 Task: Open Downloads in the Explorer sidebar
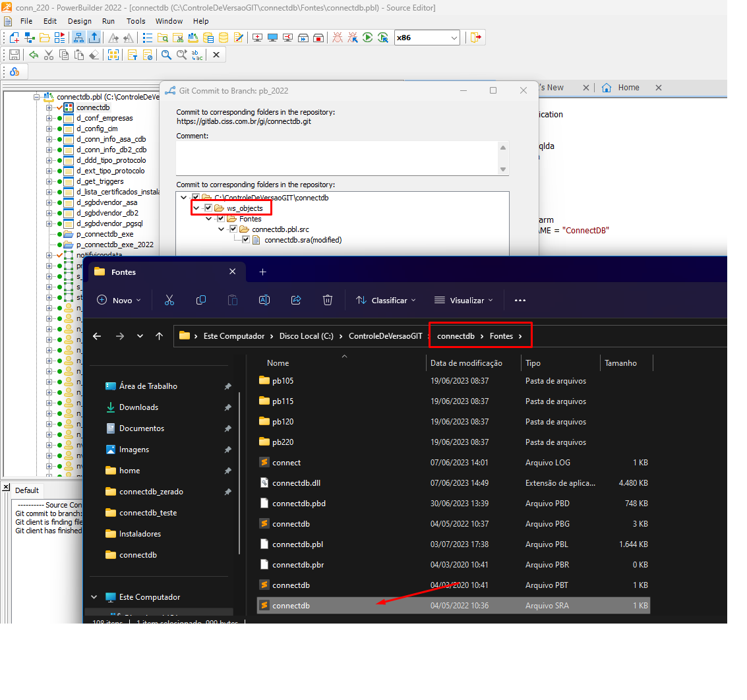point(138,407)
